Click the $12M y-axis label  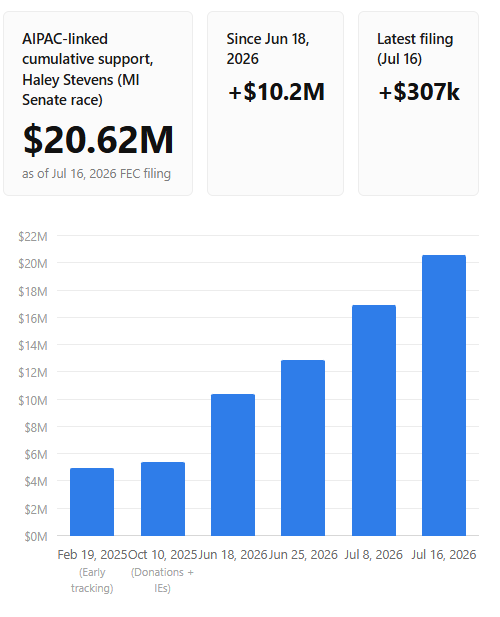(33, 372)
